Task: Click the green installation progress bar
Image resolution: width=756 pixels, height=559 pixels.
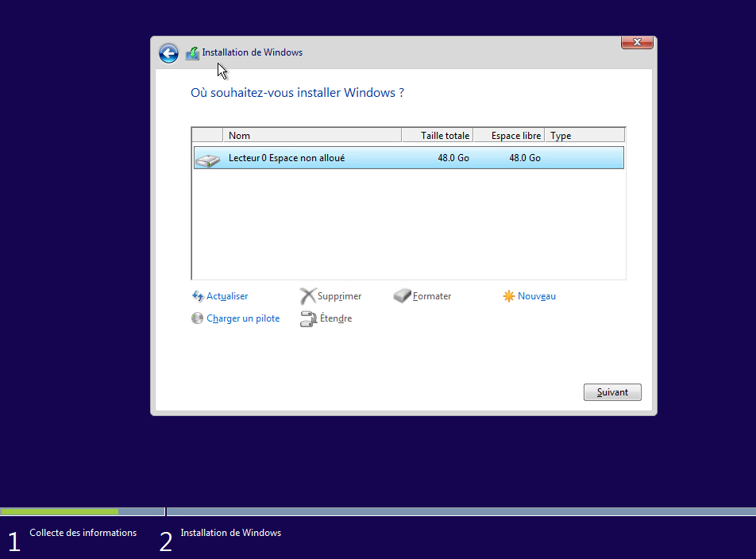Action: pyautogui.click(x=60, y=511)
